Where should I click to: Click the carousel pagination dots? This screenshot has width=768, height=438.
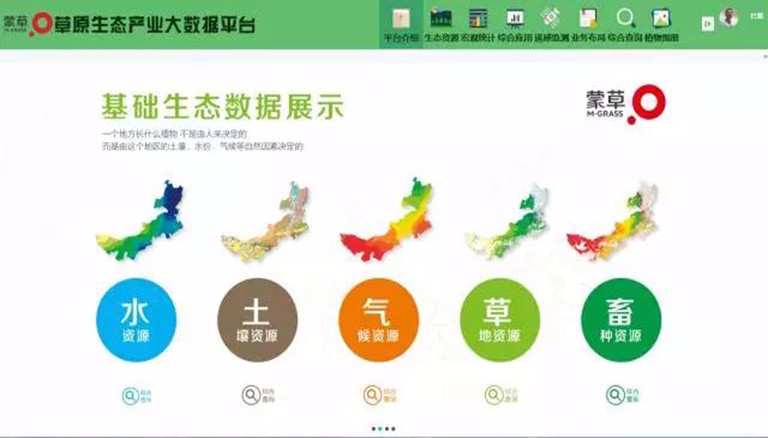(382, 428)
